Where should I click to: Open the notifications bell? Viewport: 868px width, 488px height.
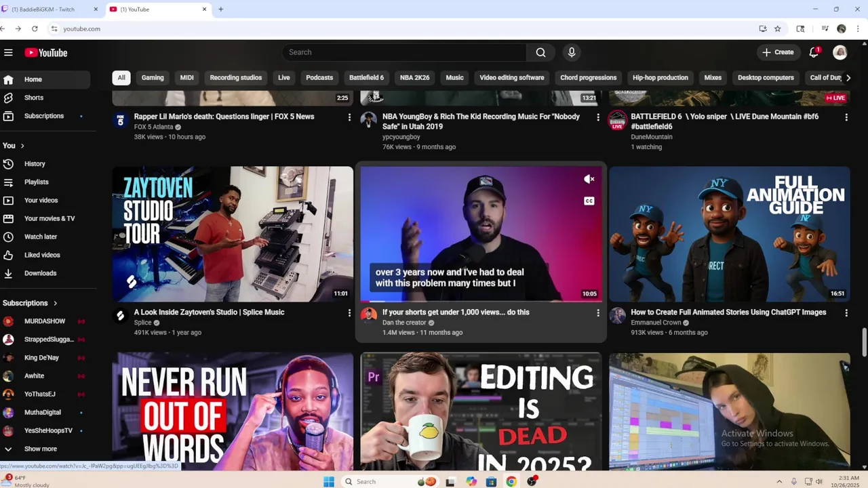814,52
